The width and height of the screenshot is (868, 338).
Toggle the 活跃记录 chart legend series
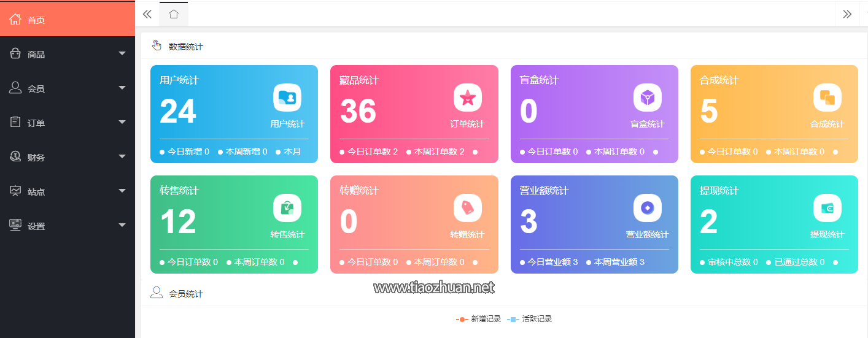[x=530, y=319]
